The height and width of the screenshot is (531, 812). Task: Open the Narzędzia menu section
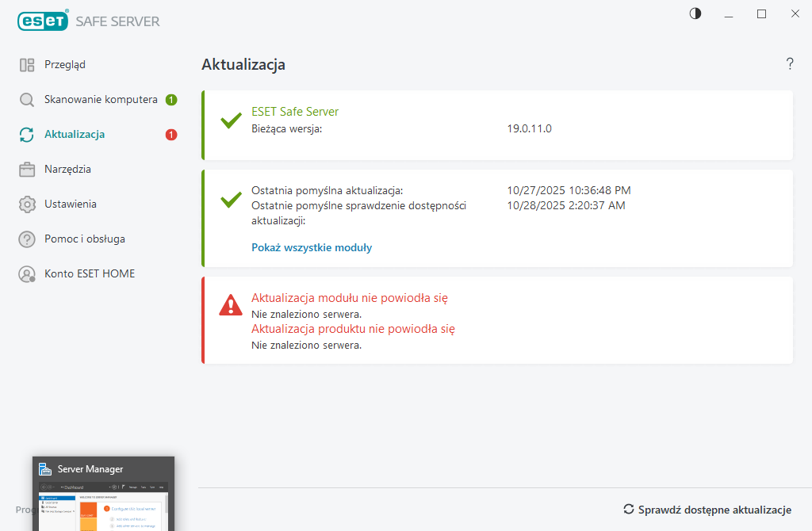click(67, 170)
